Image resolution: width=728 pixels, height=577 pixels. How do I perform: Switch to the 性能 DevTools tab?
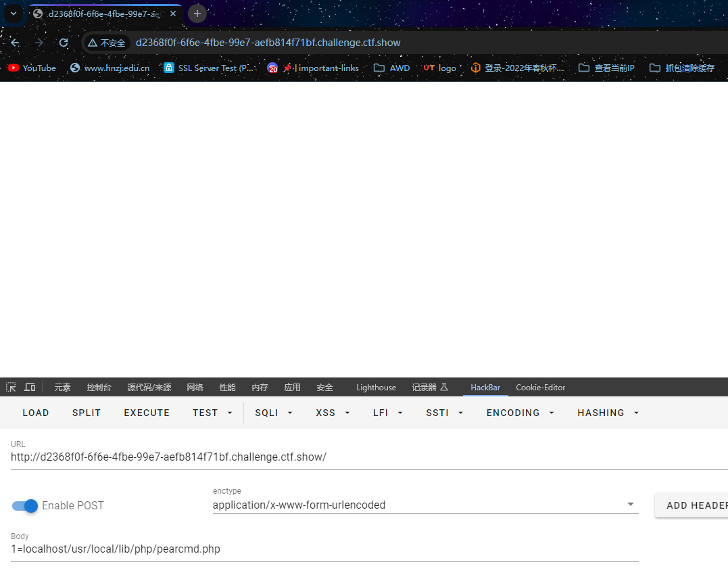(228, 388)
